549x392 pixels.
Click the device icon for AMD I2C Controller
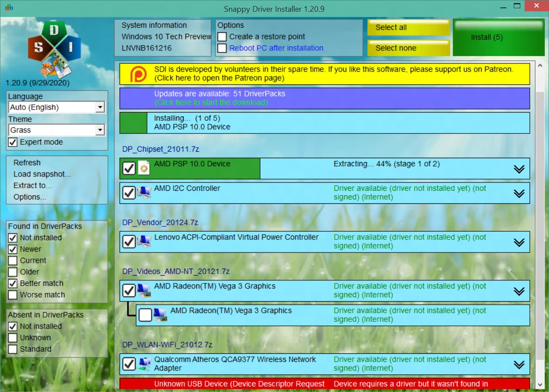(x=144, y=193)
